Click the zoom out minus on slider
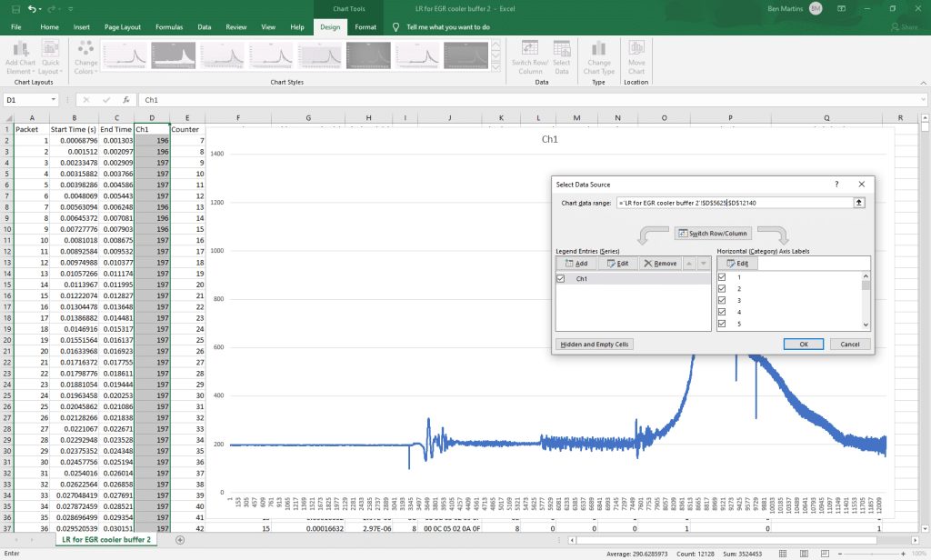The image size is (931, 560). pyautogui.click(x=839, y=554)
